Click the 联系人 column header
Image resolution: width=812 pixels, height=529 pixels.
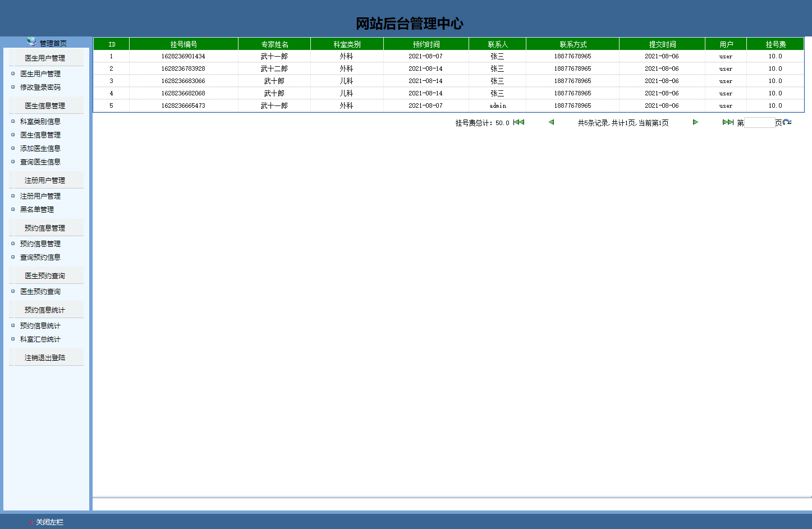tap(497, 44)
